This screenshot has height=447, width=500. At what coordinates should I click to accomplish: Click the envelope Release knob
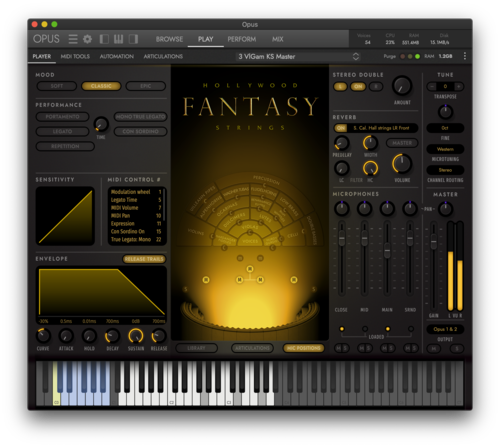[x=159, y=336]
